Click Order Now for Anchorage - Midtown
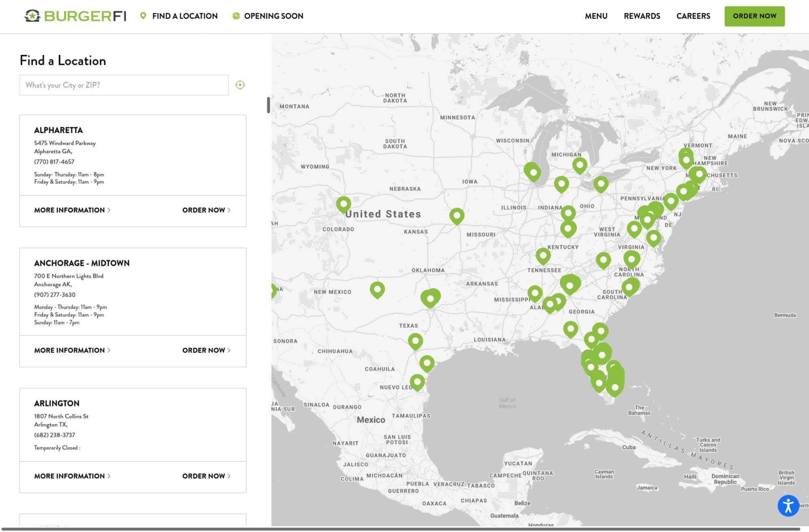The width and height of the screenshot is (809, 532). click(206, 350)
